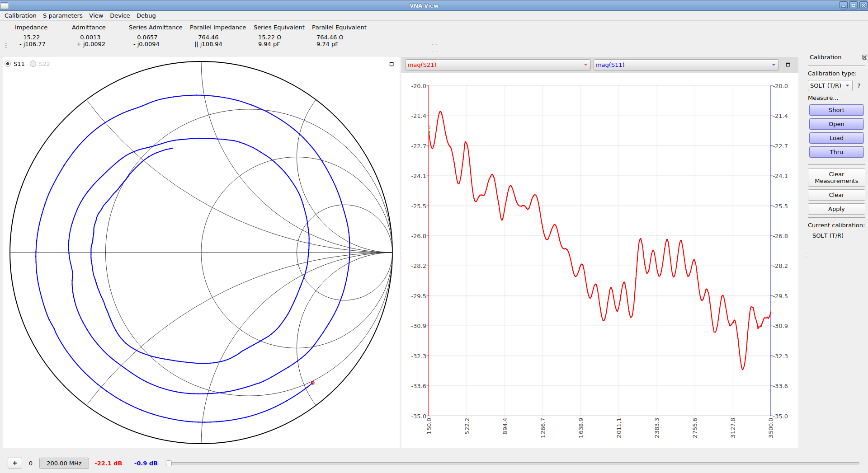Open the SOLT (T/R) calibration type dropdown
868x473 pixels.
[x=830, y=85]
